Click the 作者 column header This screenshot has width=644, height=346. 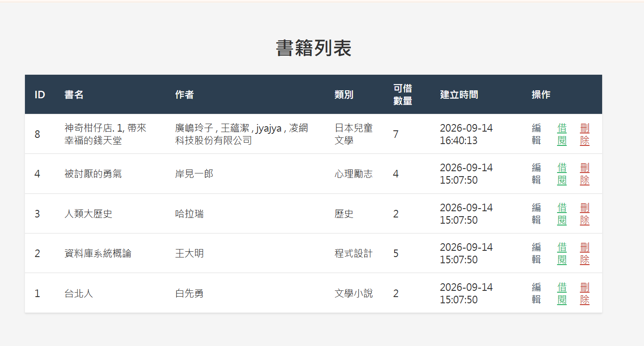point(184,95)
